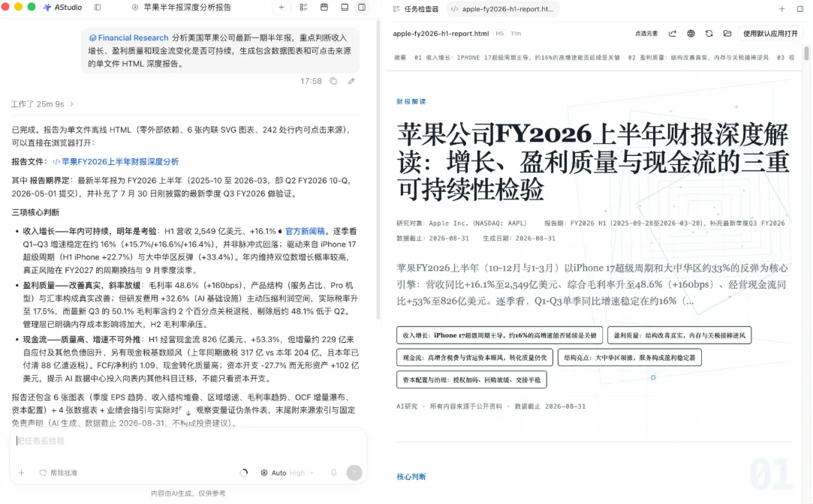Click the 17:58 message timestamp
813x504 pixels.
311,81
